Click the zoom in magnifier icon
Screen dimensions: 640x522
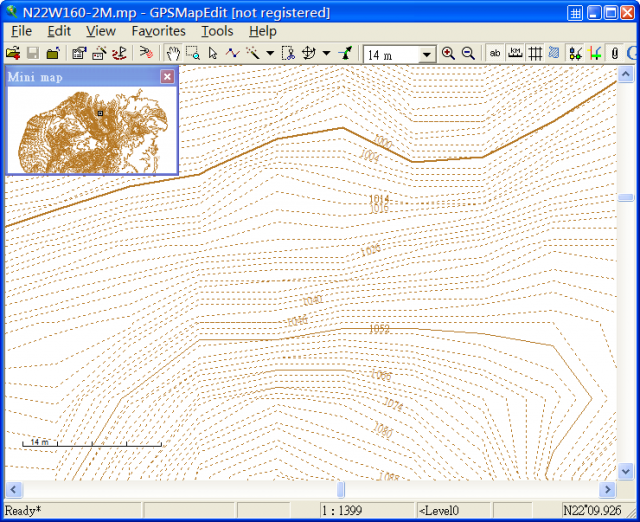point(448,53)
